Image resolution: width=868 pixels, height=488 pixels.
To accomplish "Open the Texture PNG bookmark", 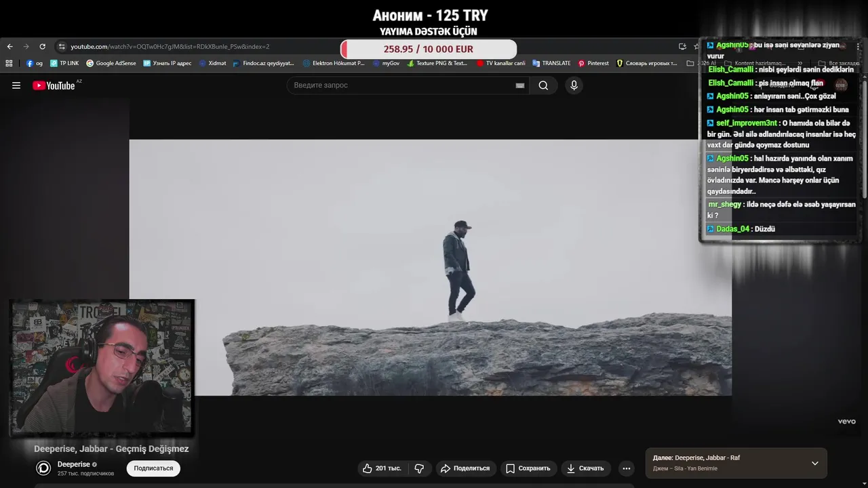I will click(x=437, y=63).
